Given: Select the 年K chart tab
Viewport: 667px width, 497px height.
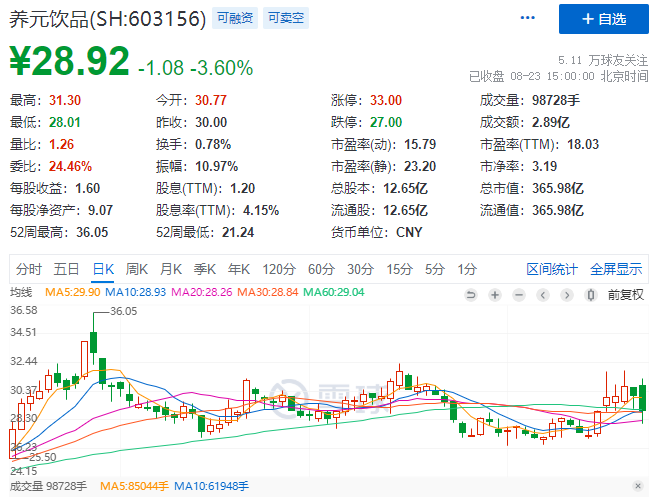Looking at the screenshot, I should pyautogui.click(x=239, y=269).
